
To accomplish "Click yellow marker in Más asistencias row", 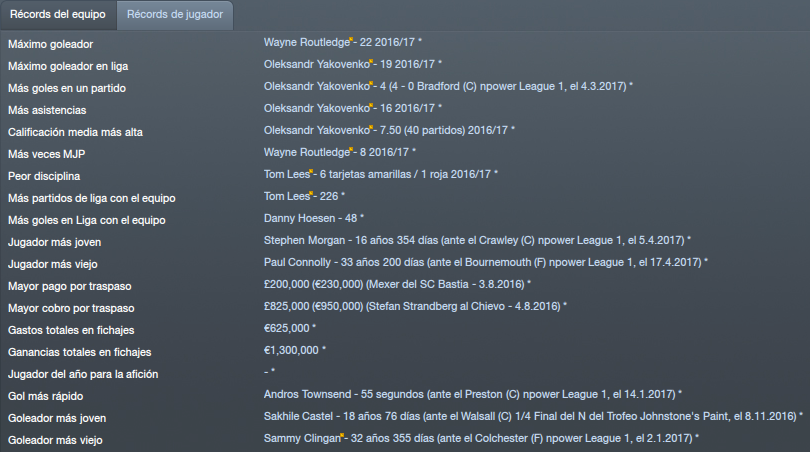I will pyautogui.click(x=371, y=106).
